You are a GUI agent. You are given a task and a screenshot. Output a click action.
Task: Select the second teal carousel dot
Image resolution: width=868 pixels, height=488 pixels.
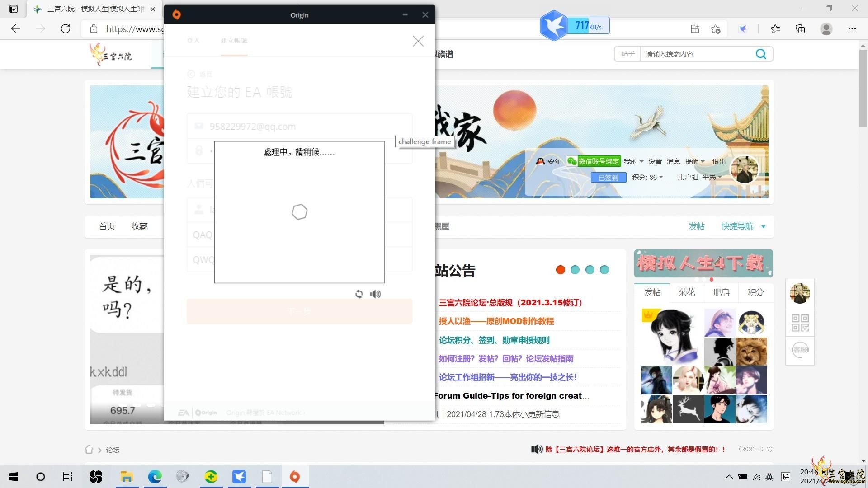pyautogui.click(x=575, y=270)
